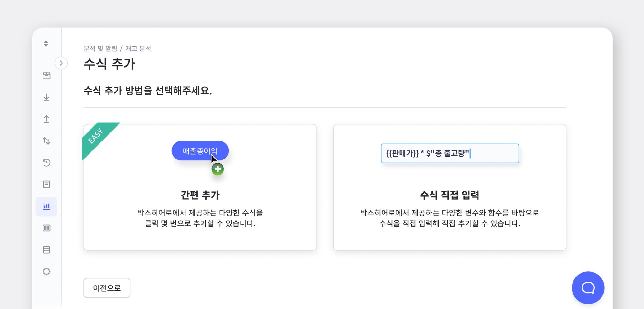
Task: Click the 분석 및 알림 breadcrumb
Action: (100, 49)
